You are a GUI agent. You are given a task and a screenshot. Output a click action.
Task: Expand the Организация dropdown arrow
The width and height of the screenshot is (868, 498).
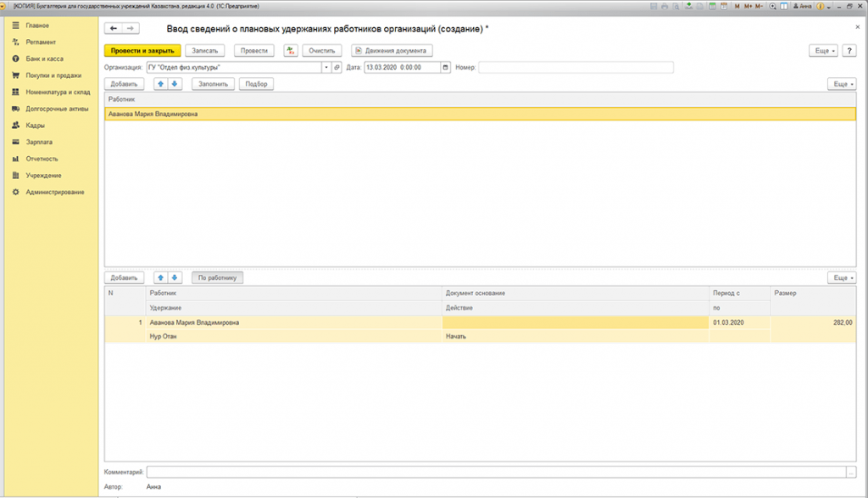click(x=325, y=68)
